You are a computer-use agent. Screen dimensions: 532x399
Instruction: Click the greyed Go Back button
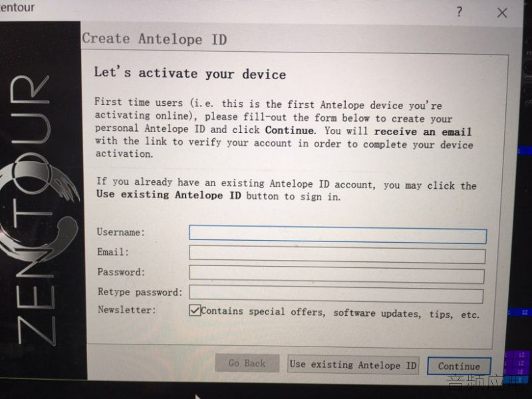(x=247, y=363)
